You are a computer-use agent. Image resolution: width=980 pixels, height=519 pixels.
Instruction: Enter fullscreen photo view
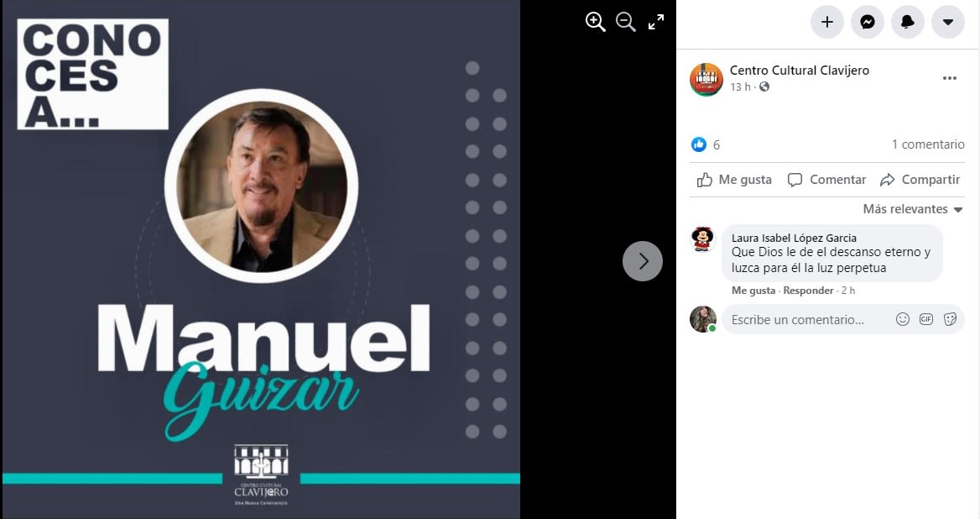pos(656,23)
